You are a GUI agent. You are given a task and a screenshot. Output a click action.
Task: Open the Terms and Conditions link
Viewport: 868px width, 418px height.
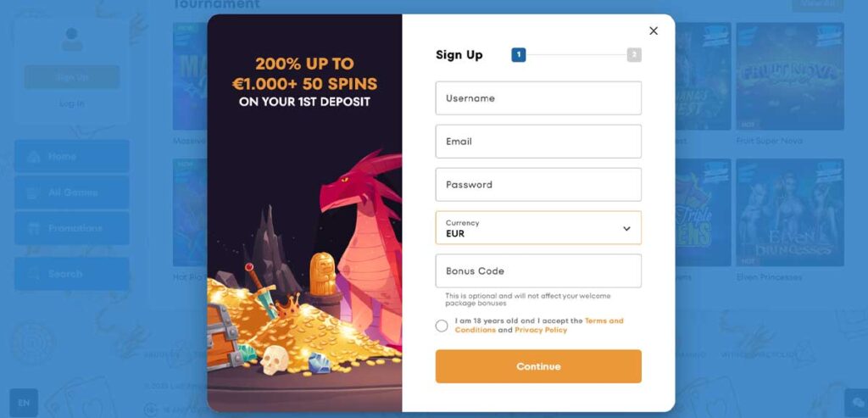coord(539,325)
